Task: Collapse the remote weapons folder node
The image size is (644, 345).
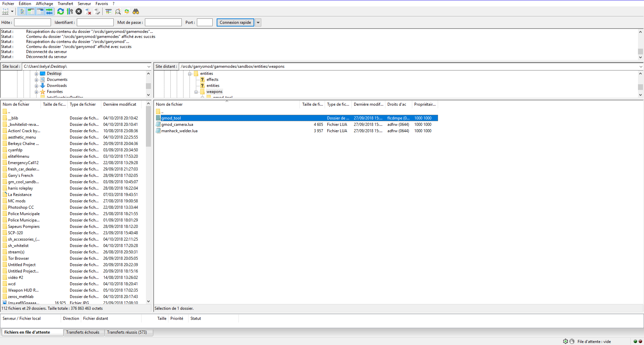Action: pyautogui.click(x=196, y=92)
